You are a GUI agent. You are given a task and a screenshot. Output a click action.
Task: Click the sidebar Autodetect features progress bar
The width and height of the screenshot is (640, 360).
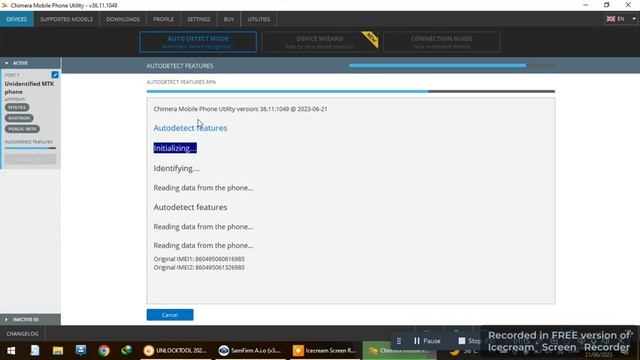pyautogui.click(x=30, y=148)
